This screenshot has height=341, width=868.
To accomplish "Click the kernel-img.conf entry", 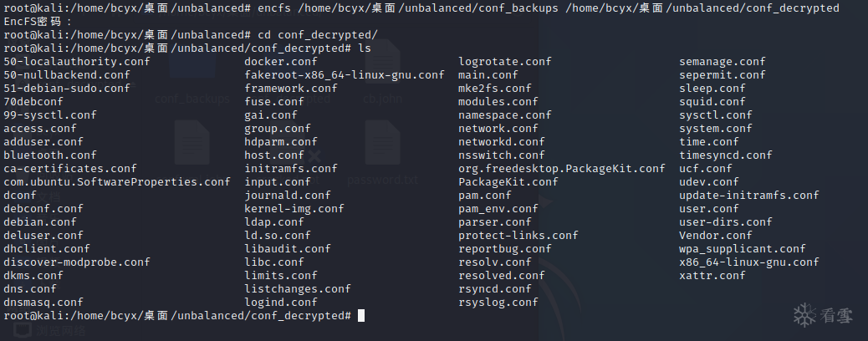I will (294, 209).
